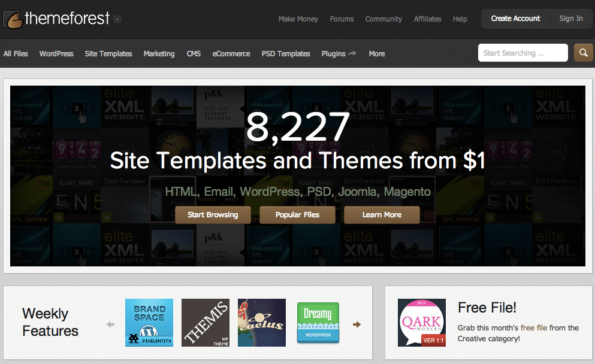Screen dimensions: 595x364
Task: Click the Create Account button
Action: [x=515, y=19]
